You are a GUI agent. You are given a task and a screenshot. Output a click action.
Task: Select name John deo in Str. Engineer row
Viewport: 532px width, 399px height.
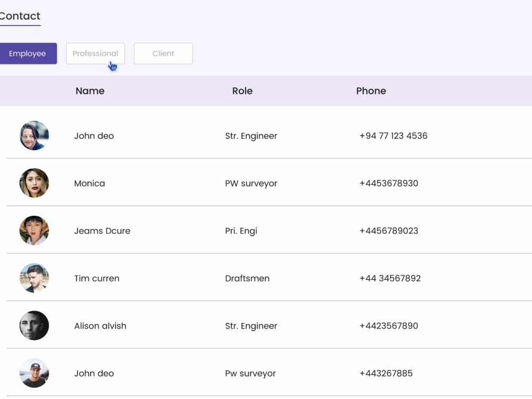coord(94,136)
